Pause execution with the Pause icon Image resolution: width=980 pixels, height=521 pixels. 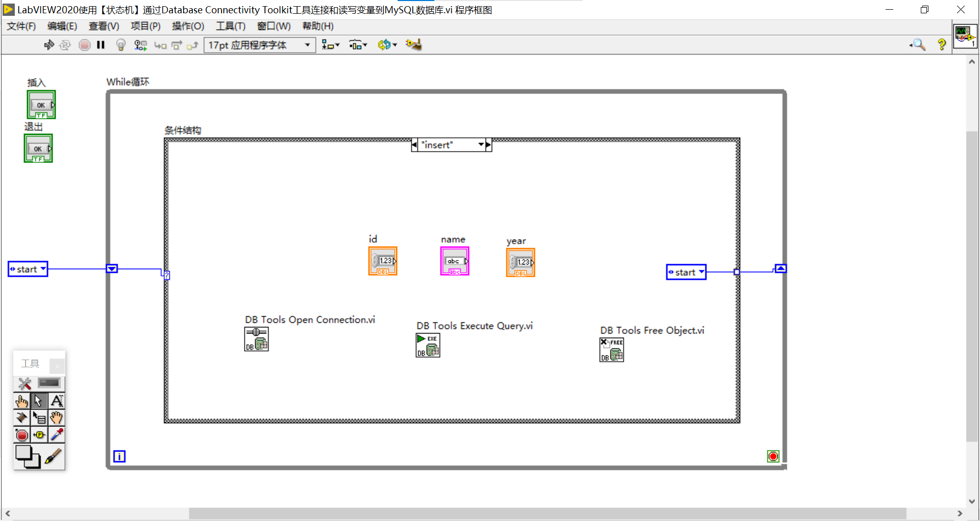pyautogui.click(x=101, y=45)
